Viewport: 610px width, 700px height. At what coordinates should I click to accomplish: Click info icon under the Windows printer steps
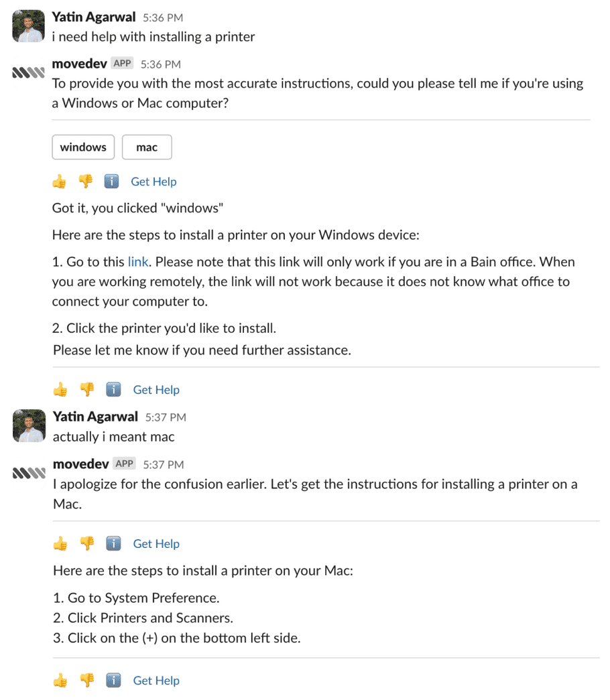tap(113, 390)
